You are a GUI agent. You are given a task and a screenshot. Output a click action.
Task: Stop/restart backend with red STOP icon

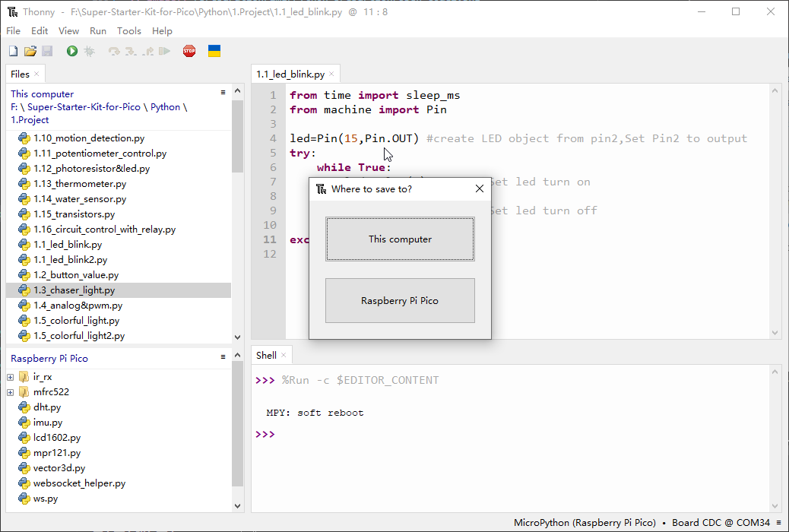189,51
